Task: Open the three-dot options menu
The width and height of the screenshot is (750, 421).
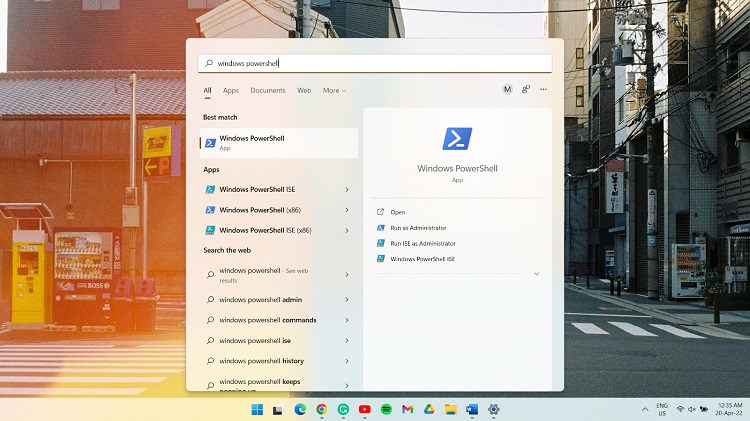Action: (543, 89)
